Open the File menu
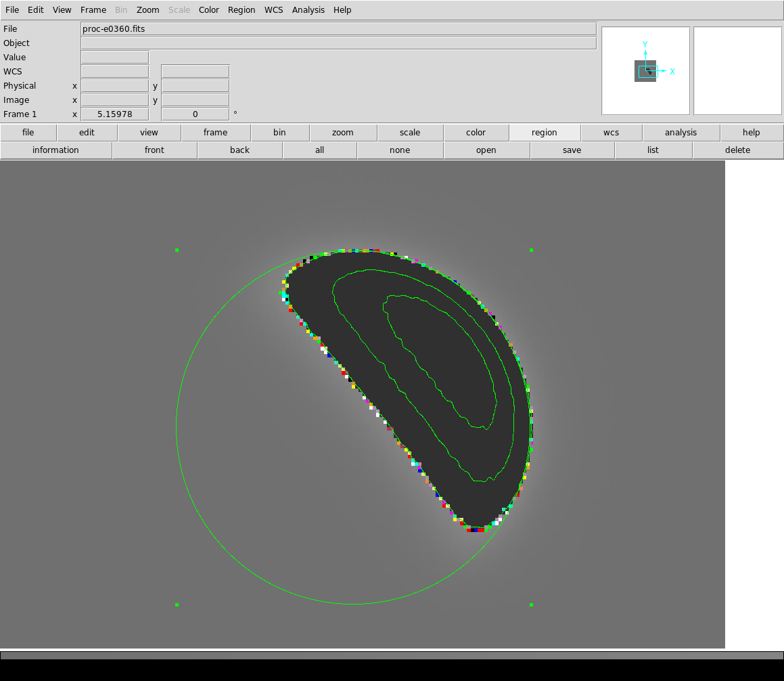This screenshot has width=784, height=681. point(12,10)
